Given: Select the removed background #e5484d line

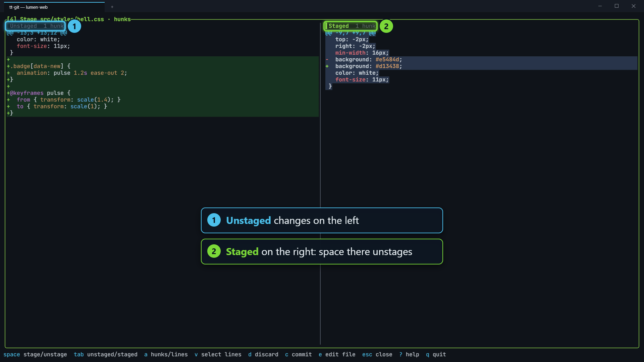Looking at the screenshot, I should click(x=481, y=60).
